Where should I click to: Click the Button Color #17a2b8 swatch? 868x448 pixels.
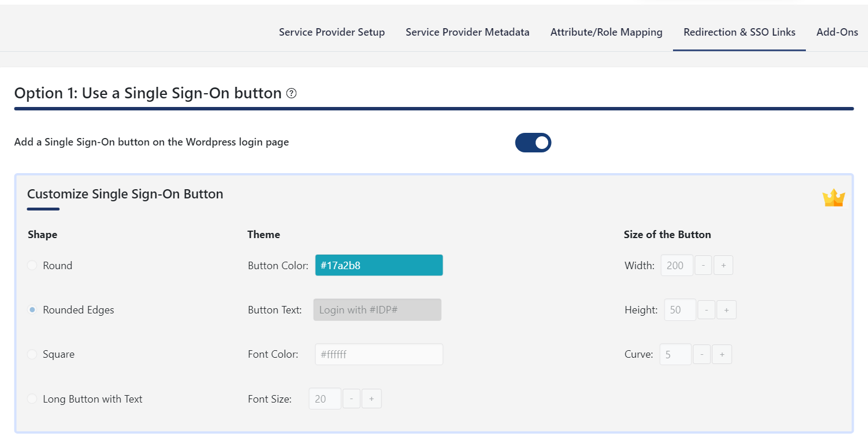pos(379,266)
